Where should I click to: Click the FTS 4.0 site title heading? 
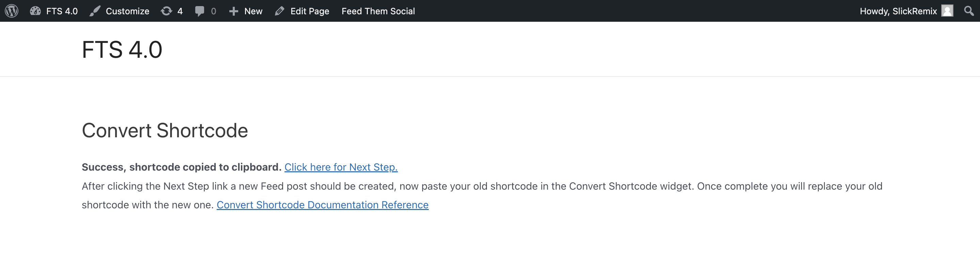click(x=122, y=49)
